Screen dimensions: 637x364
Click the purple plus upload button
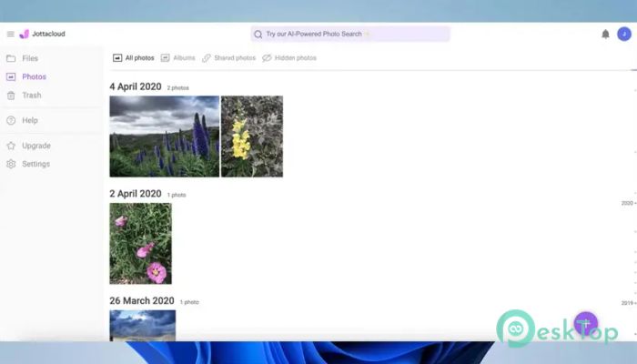click(x=585, y=323)
